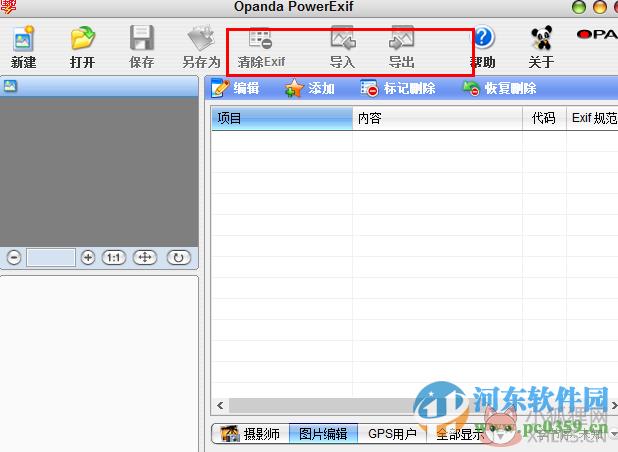
Task: Click the 保存 (Save) floppy icon
Action: tap(141, 38)
